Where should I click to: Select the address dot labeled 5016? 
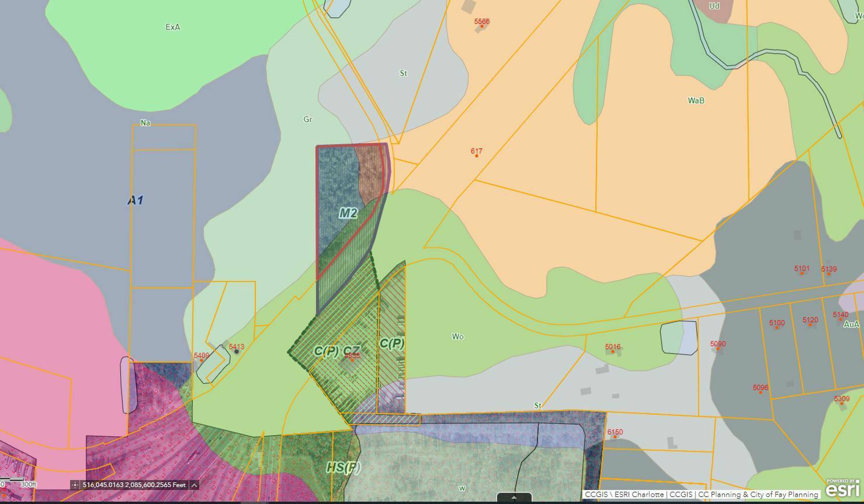click(613, 351)
